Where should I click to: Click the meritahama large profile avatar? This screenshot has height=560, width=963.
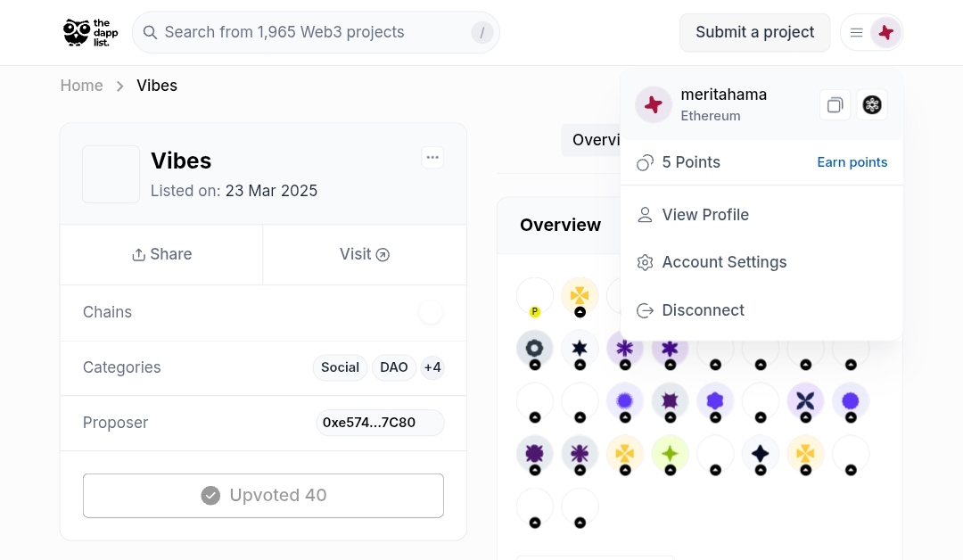point(654,105)
